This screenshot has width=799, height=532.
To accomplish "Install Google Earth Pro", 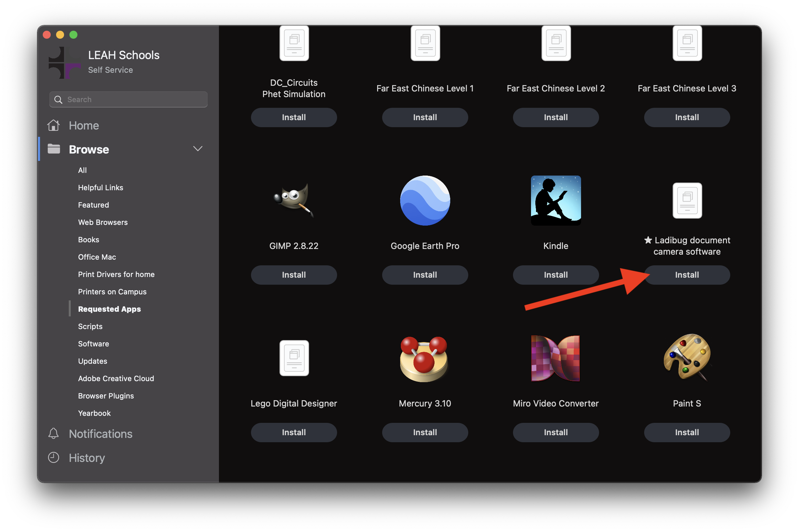I will tap(425, 275).
